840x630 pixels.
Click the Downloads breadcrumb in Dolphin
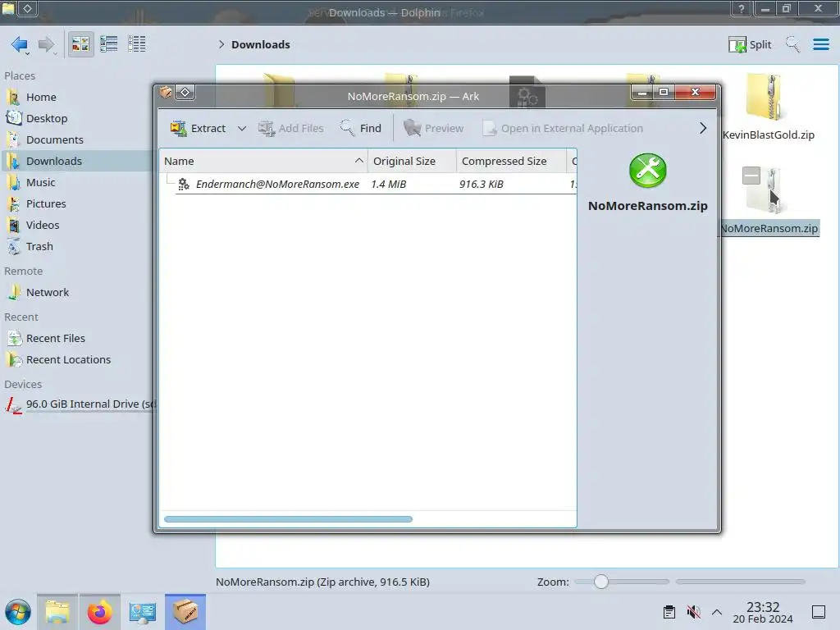(x=260, y=44)
